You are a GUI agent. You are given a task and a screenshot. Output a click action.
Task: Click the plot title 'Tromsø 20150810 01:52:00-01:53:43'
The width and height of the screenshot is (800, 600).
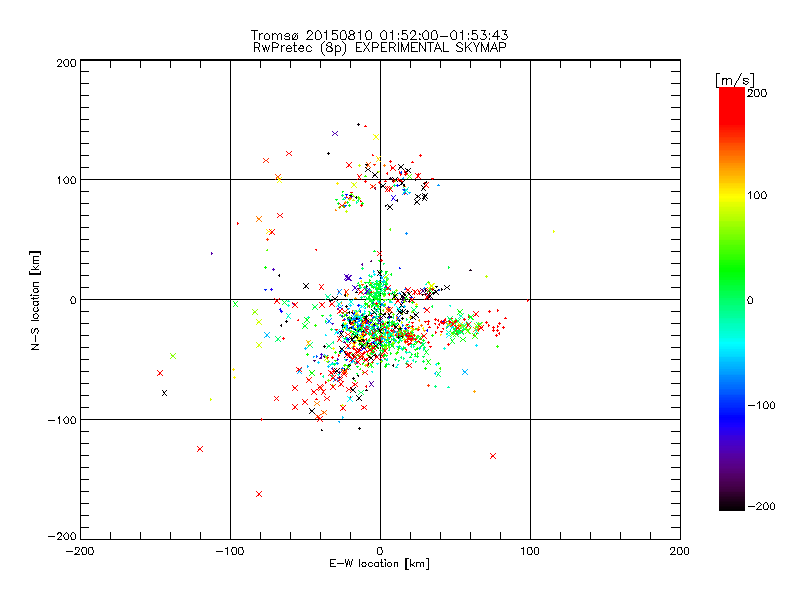tap(380, 35)
